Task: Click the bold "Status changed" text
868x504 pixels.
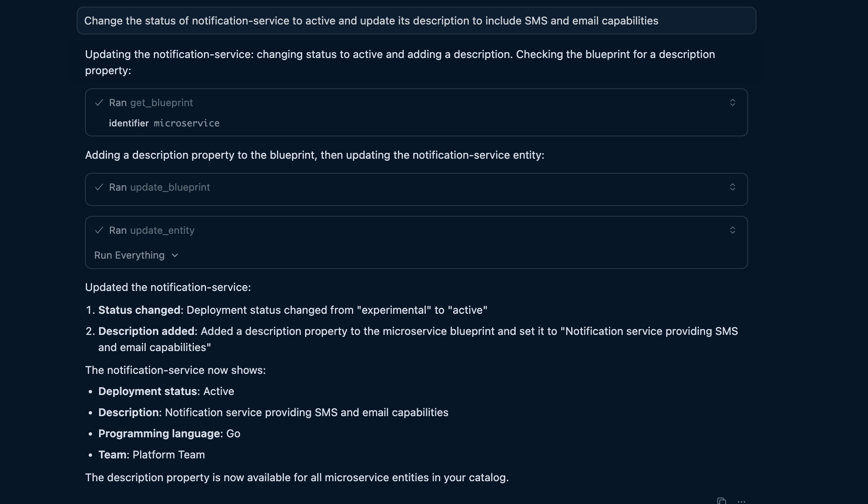Action: (x=139, y=310)
